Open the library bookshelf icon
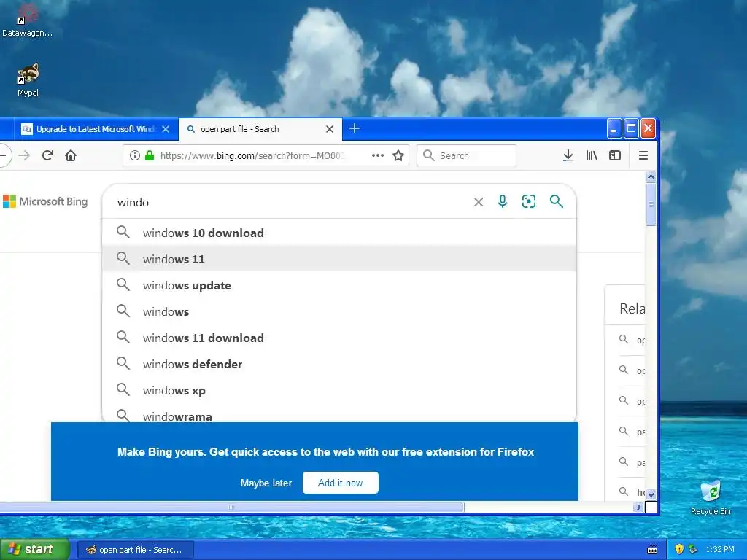 tap(591, 155)
